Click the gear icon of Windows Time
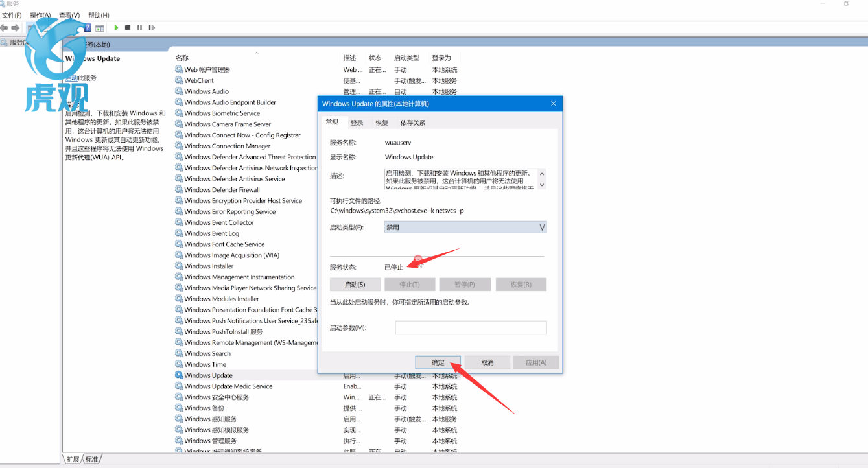 [x=179, y=364]
